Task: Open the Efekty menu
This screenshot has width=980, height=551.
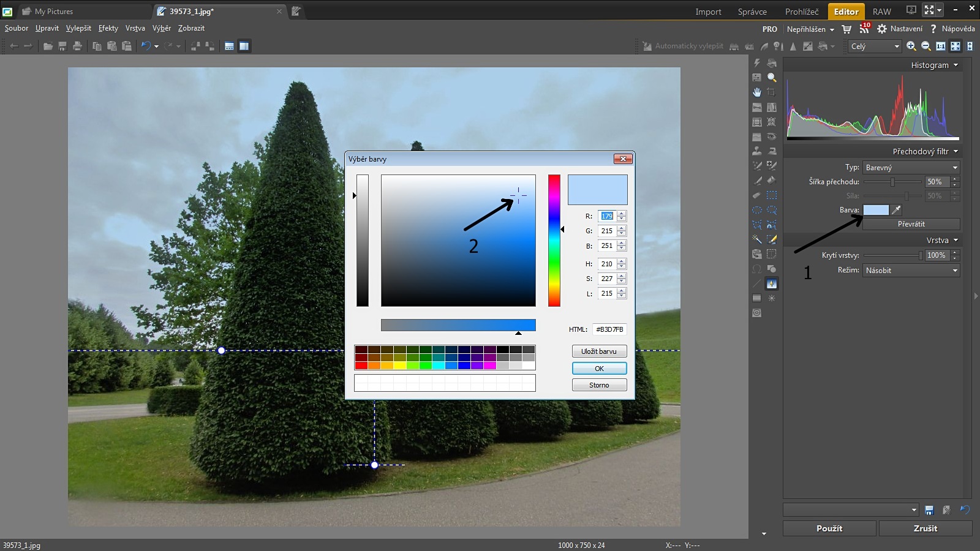Action: (108, 28)
